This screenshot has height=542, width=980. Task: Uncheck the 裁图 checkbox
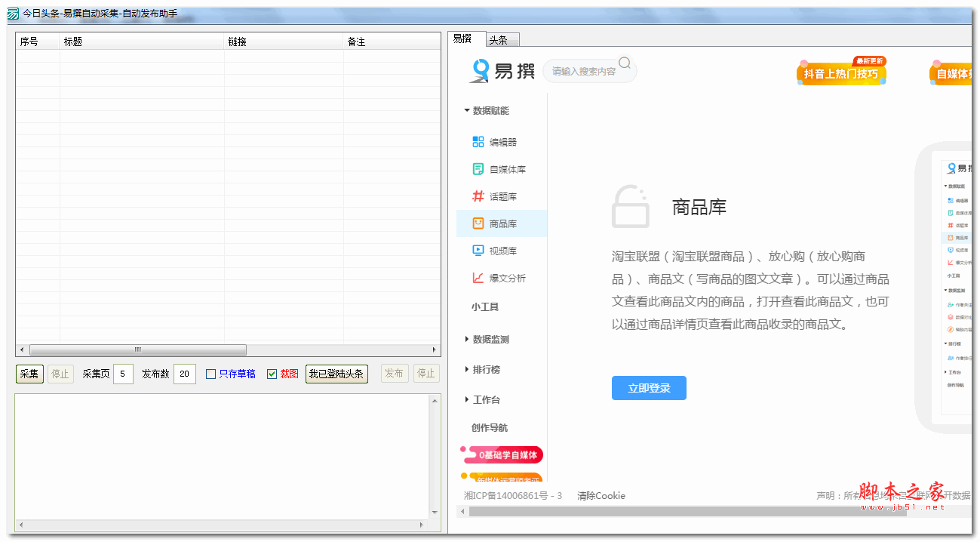(272, 374)
